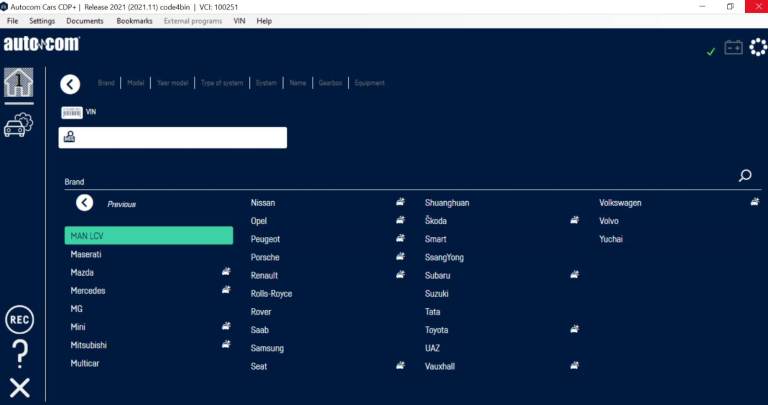Click the home icon in the sidebar
The image size is (768, 405).
point(19,84)
